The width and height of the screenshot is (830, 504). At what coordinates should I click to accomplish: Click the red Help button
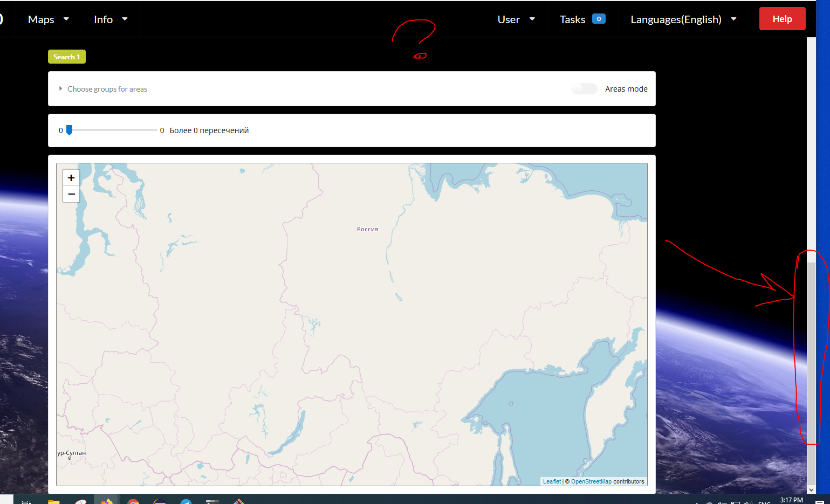coord(782,18)
